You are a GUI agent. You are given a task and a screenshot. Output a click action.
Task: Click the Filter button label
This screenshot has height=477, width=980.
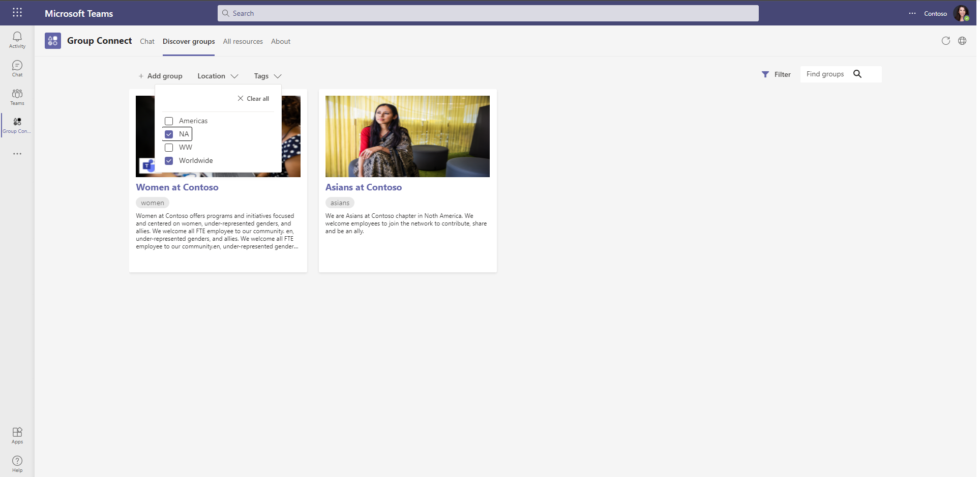782,74
